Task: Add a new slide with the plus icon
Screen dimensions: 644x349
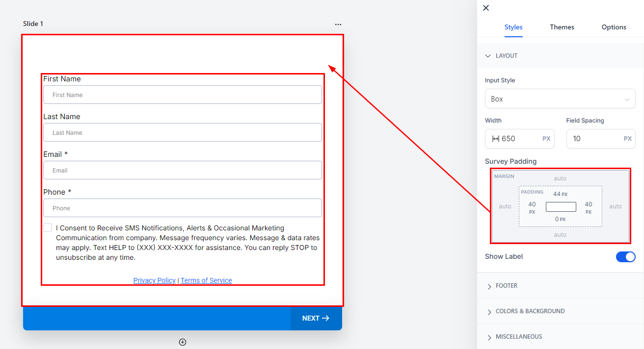Action: 183,342
